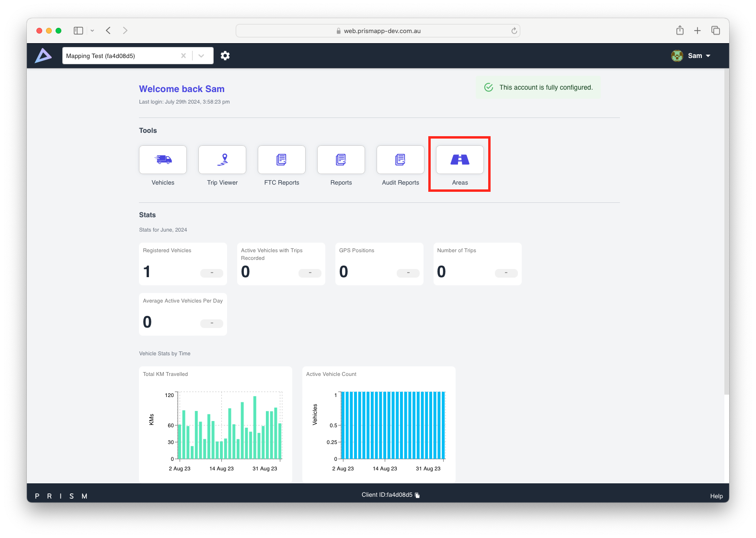Viewport: 756px width, 538px height.
Task: Open the Trip Viewer tool
Action: [x=222, y=160]
